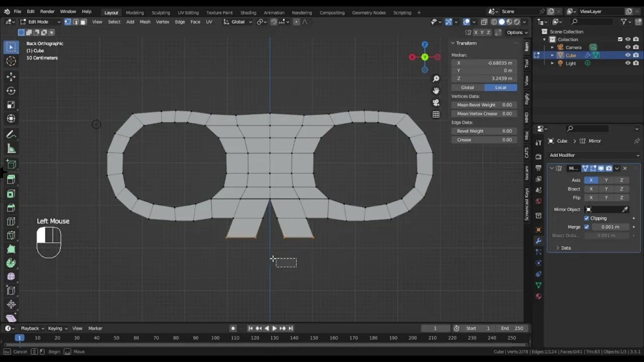The image size is (644, 362).
Task: Select the Poly Build tool
Action: coord(11,249)
